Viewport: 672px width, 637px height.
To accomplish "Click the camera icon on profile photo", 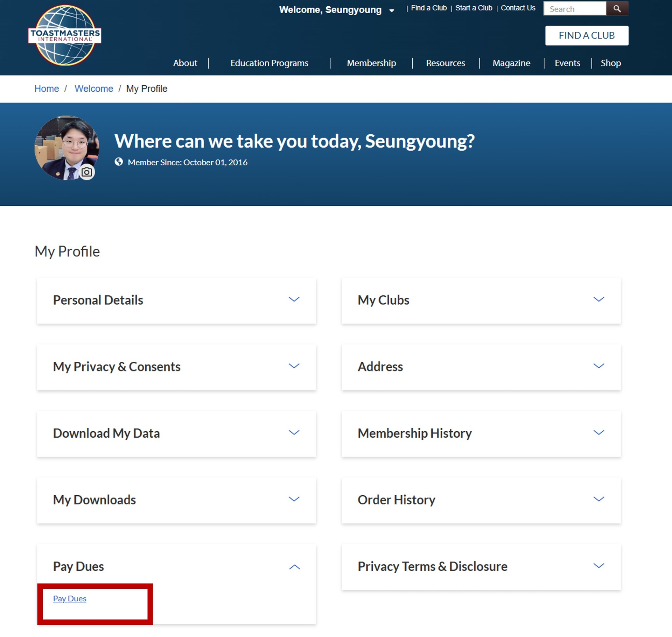I will click(x=87, y=172).
